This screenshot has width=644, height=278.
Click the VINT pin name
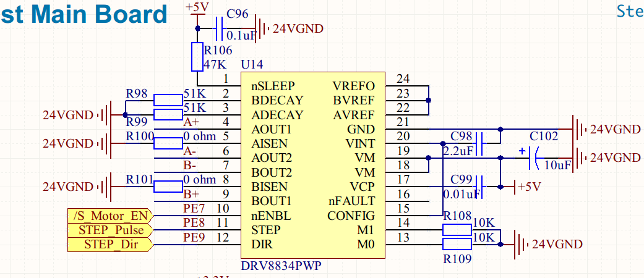(x=360, y=144)
